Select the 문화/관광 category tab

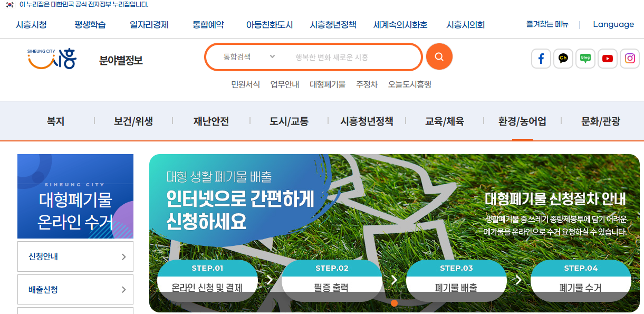[601, 121]
